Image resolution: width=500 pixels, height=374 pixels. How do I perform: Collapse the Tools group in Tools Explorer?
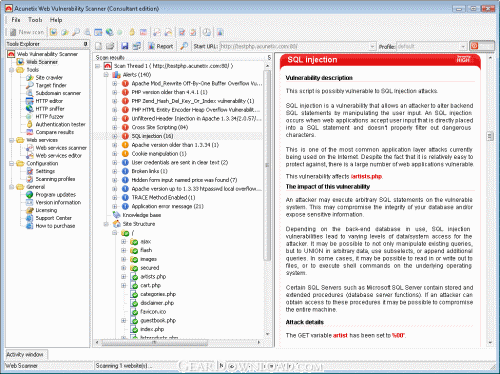pos(11,70)
